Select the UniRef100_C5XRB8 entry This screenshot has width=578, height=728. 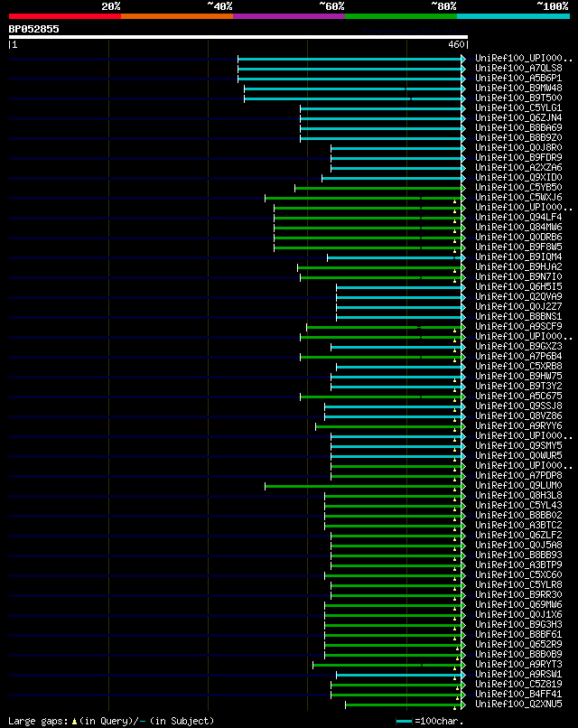pos(518,367)
